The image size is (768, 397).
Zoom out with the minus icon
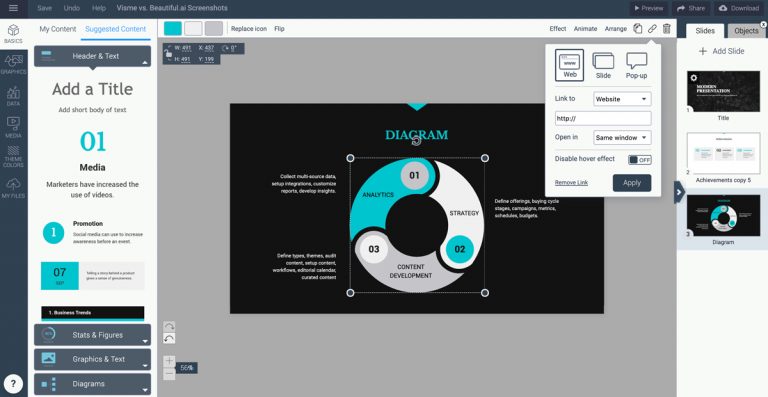click(x=169, y=374)
